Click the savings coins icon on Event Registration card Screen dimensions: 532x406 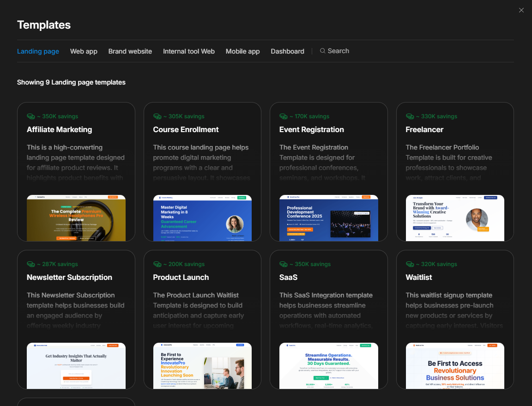[x=283, y=116]
